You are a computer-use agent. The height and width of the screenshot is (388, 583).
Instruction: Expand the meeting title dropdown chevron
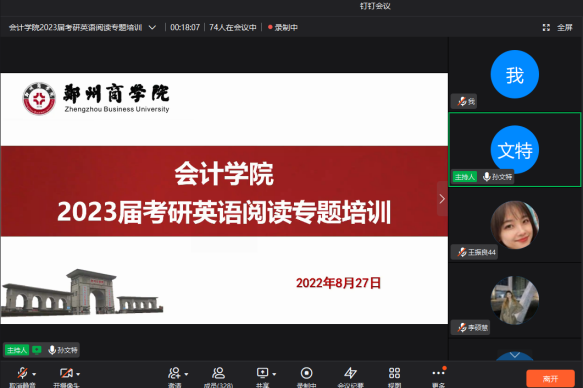pyautogui.click(x=152, y=28)
